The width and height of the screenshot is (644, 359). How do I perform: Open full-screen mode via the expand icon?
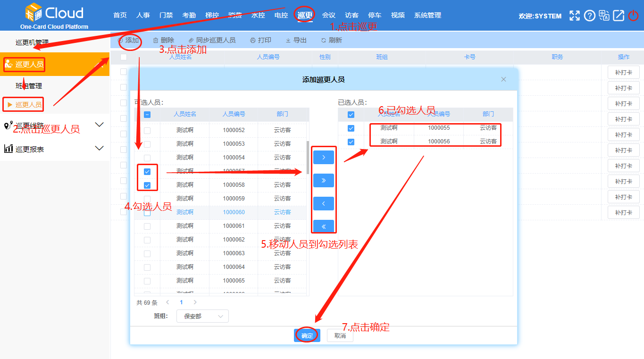575,16
